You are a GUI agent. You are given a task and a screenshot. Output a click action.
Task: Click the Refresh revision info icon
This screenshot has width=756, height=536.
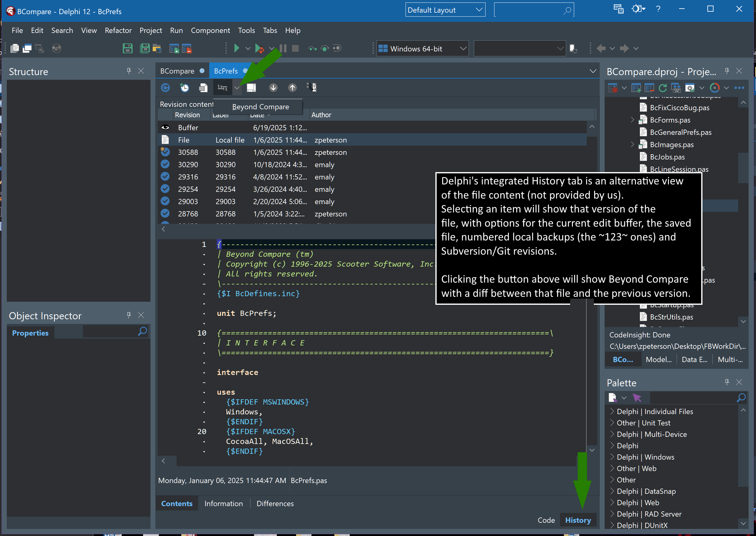pos(165,87)
